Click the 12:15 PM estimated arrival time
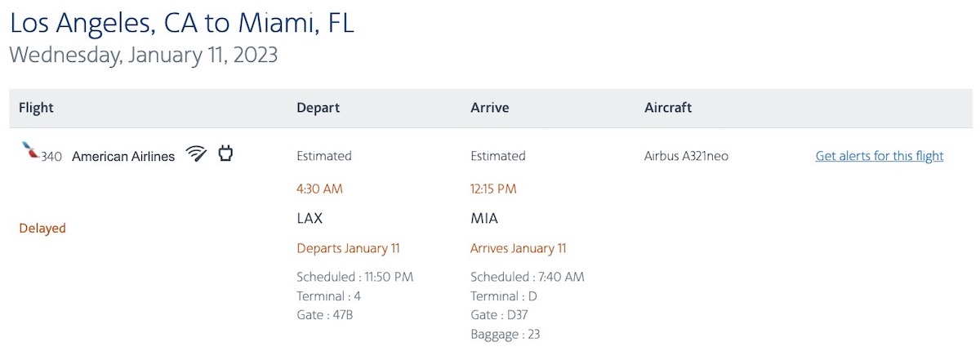This screenshot has height=360, width=980. point(494,189)
